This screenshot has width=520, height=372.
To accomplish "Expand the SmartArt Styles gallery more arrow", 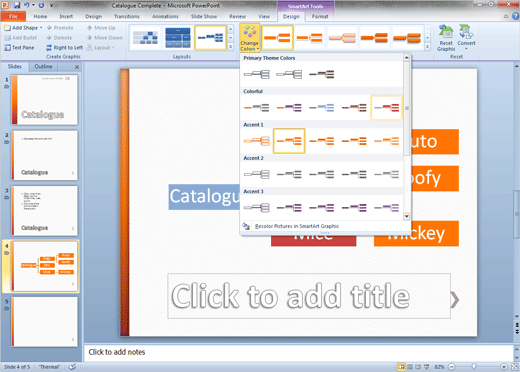I will [427, 47].
